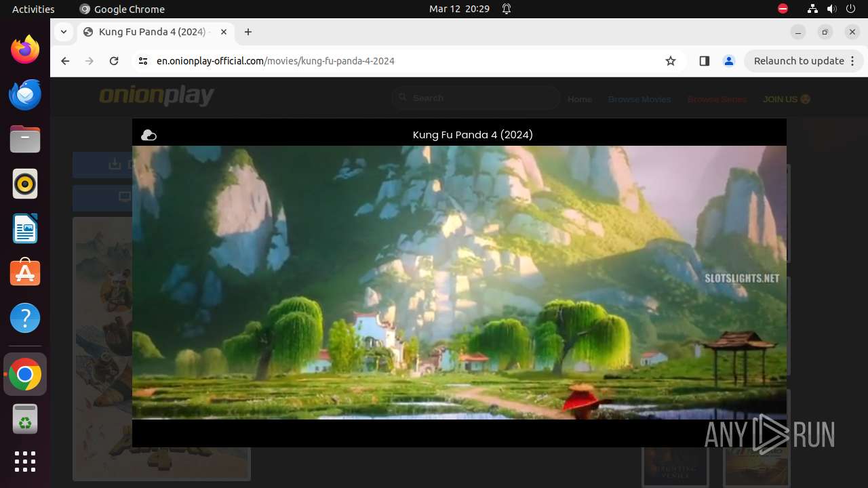Go back to the previous page

65,61
